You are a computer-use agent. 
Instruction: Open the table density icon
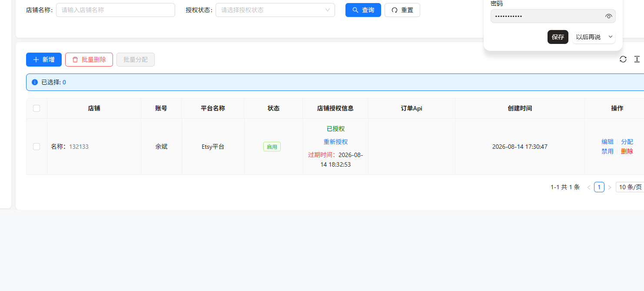click(637, 59)
